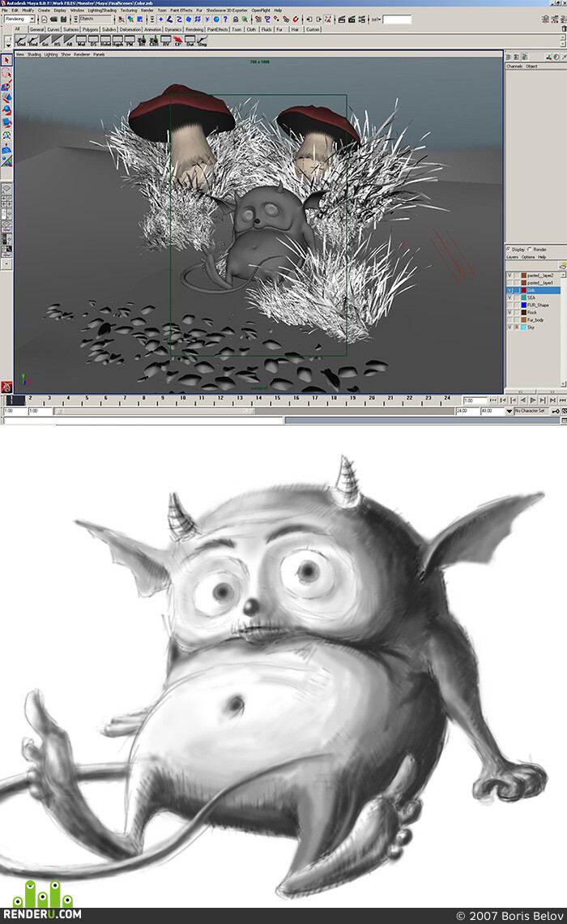567x924 pixels.
Task: Open the Paint Effects menu
Action: pyautogui.click(x=181, y=10)
